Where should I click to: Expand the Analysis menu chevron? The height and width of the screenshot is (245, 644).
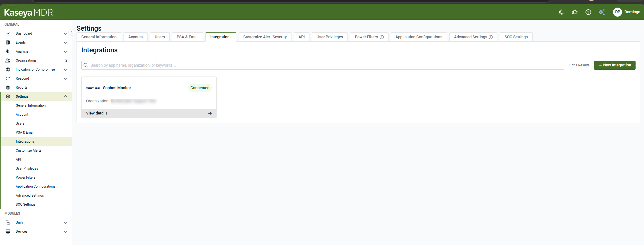click(x=65, y=51)
